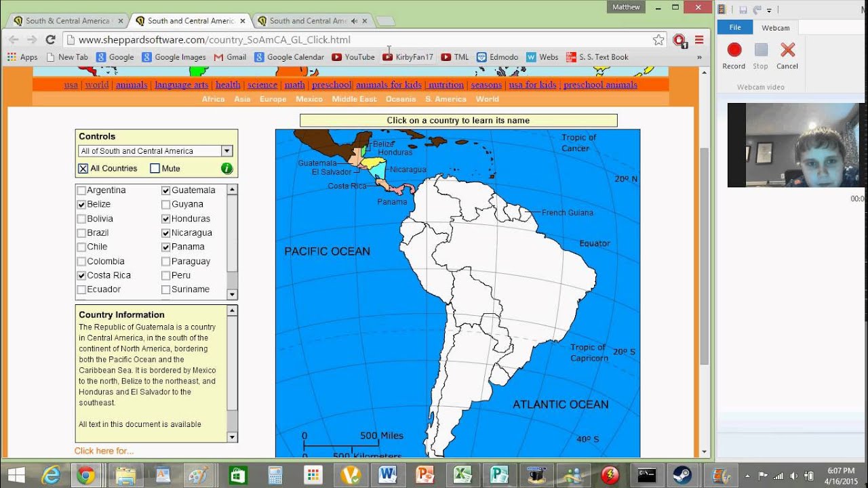Open Paint from the taskbar
This screenshot has width=868, height=488.
click(198, 475)
